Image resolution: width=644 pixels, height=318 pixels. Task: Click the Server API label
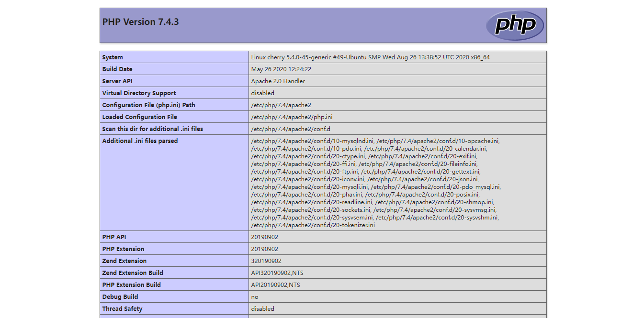point(117,81)
